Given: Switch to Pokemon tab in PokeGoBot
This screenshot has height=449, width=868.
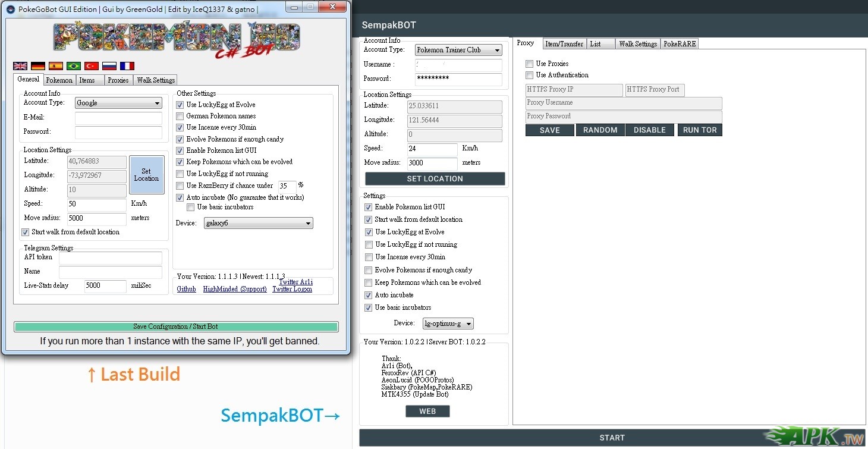Looking at the screenshot, I should pyautogui.click(x=59, y=80).
